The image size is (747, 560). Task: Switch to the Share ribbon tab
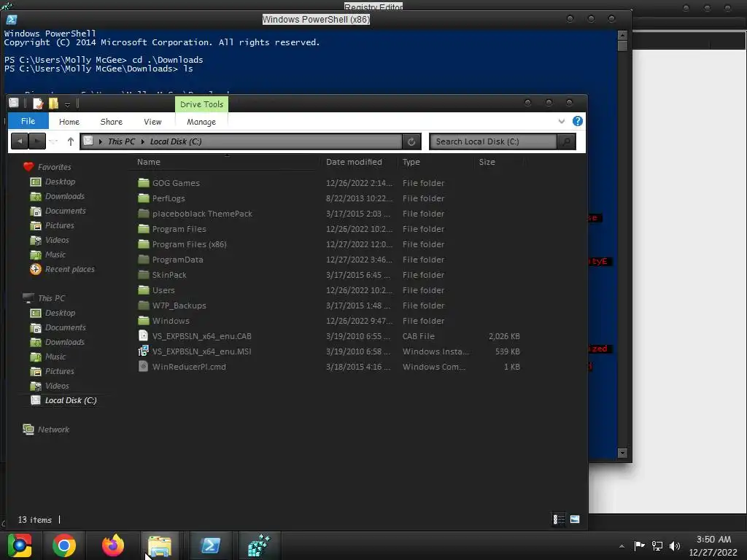pyautogui.click(x=112, y=122)
